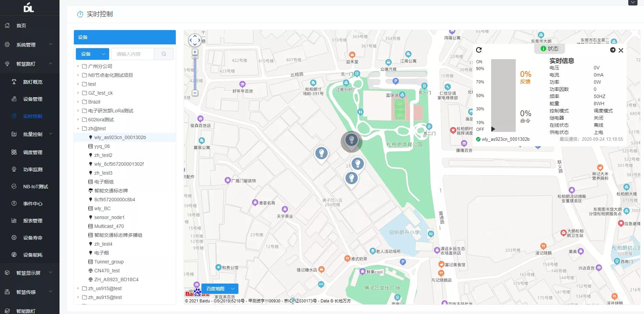Image resolution: width=644 pixels, height=314 pixels.
Task: Click the right-arrow icon in status panel
Action: click(x=613, y=50)
